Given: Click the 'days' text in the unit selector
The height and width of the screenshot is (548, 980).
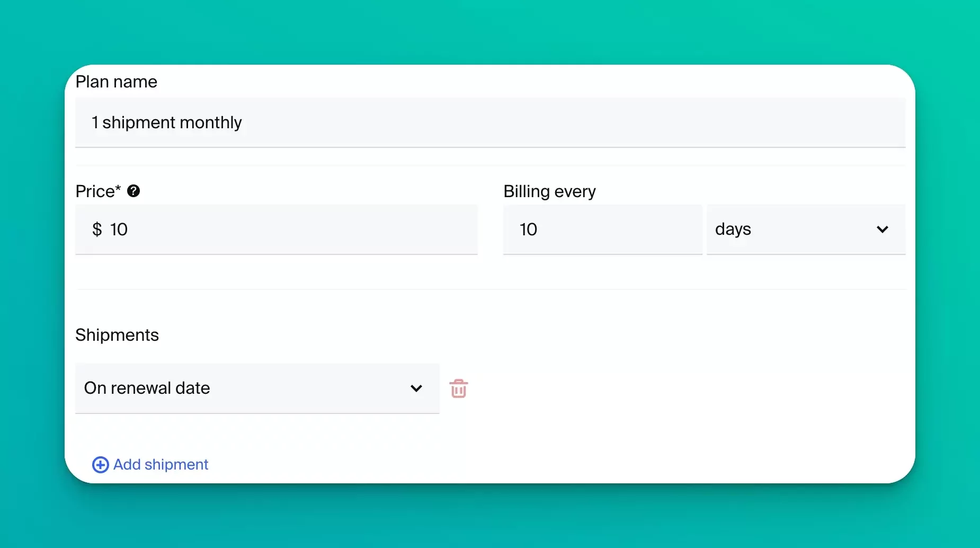Looking at the screenshot, I should click(733, 229).
